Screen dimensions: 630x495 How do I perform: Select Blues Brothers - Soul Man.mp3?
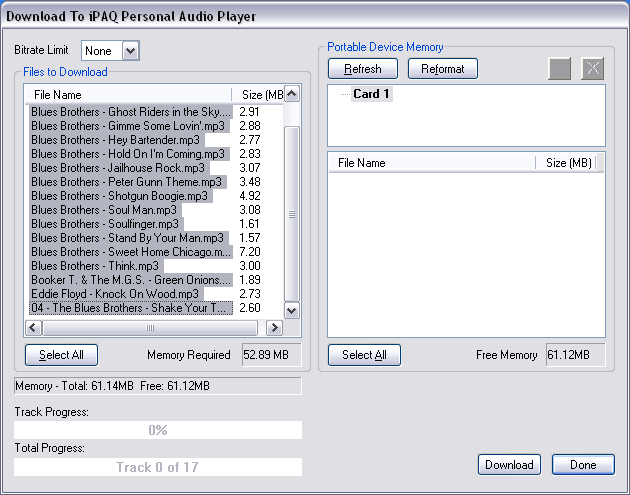[105, 210]
